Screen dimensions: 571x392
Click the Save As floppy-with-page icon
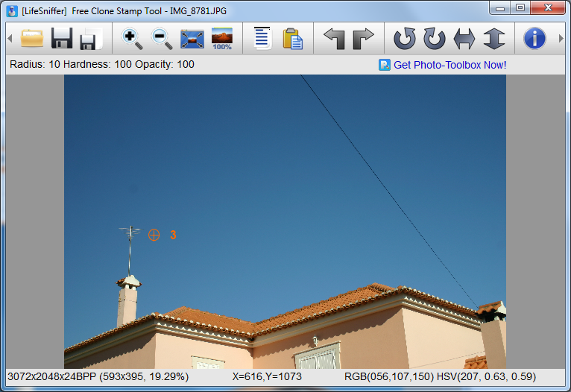point(91,39)
